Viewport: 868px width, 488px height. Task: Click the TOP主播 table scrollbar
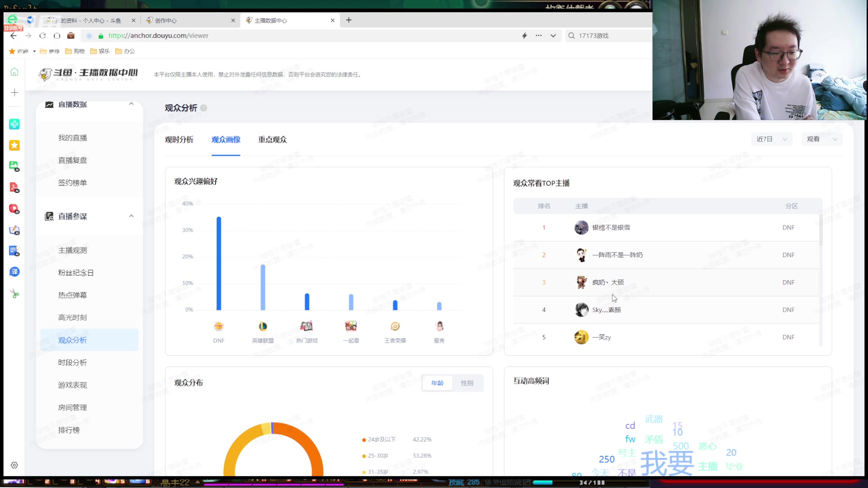tap(821, 230)
